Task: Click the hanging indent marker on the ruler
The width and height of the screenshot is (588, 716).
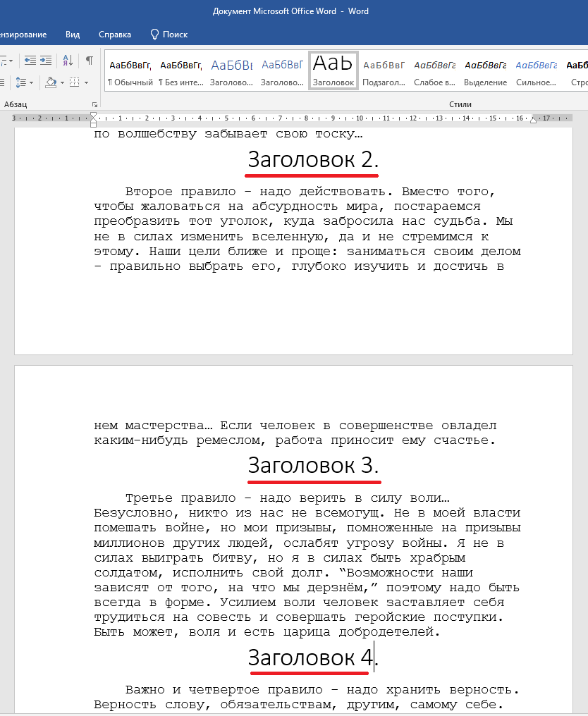Action: coord(93,120)
